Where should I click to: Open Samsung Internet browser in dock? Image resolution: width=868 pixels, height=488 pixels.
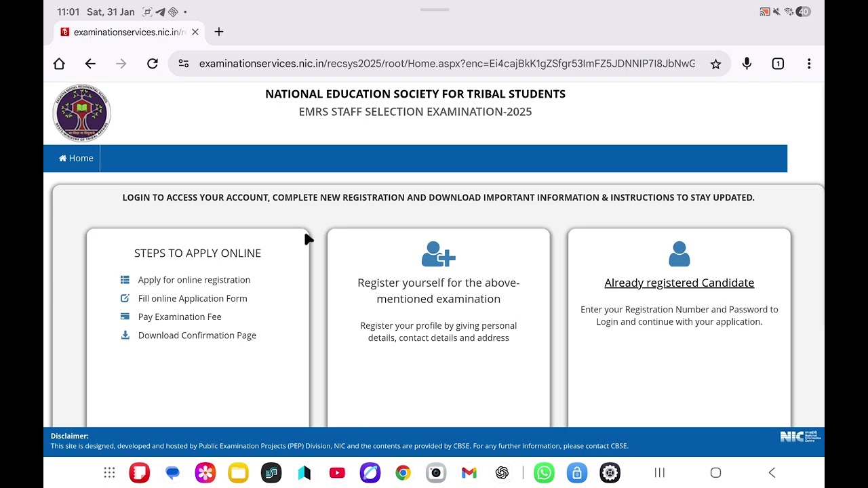[x=370, y=472]
